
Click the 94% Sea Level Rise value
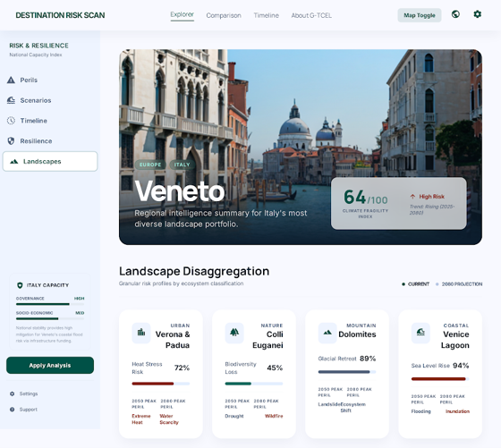461,366
